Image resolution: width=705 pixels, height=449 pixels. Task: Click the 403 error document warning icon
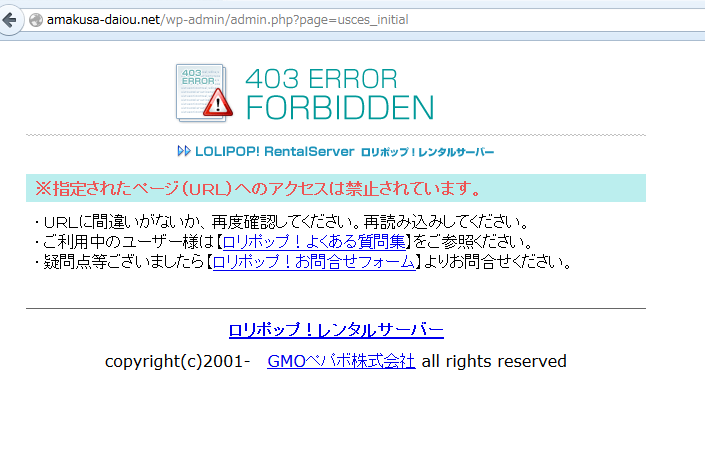click(204, 93)
